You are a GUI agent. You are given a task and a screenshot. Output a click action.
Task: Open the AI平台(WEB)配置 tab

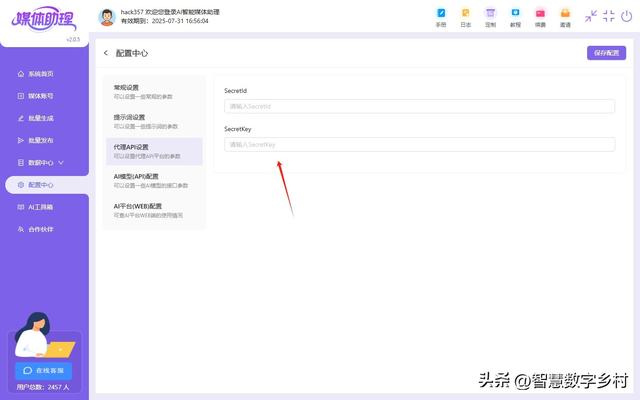pyautogui.click(x=154, y=211)
